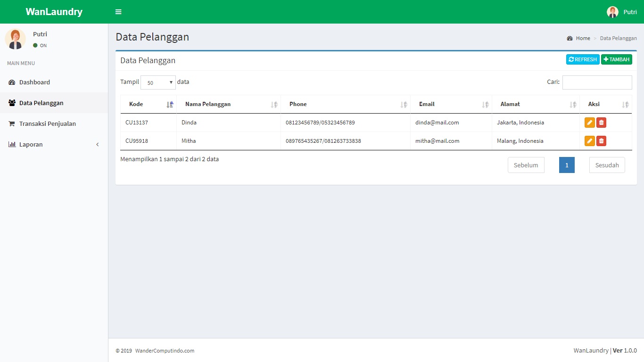Click the Transaksi Penjualan cart icon
Screen dimensions: 644x362
tap(12, 124)
